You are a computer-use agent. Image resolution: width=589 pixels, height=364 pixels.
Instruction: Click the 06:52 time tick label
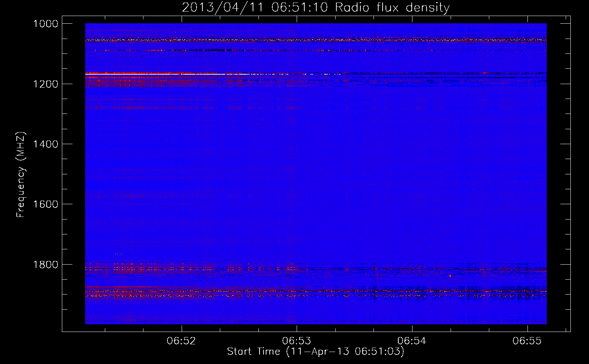(x=181, y=341)
